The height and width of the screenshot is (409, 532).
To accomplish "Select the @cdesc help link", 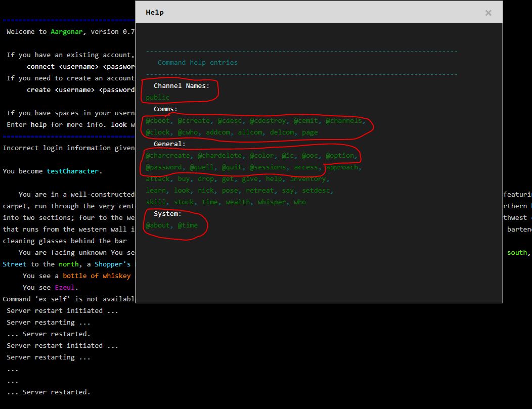I will click(230, 121).
